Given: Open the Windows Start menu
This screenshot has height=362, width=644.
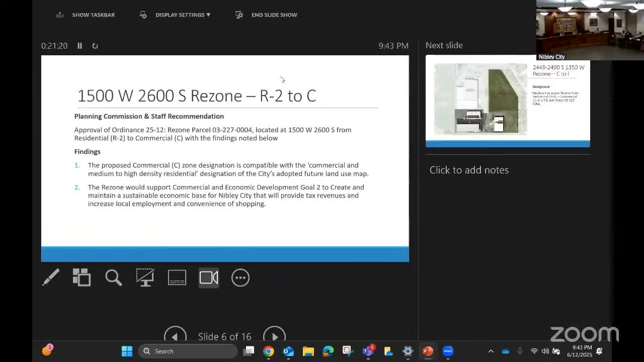Looking at the screenshot, I should point(127,351).
